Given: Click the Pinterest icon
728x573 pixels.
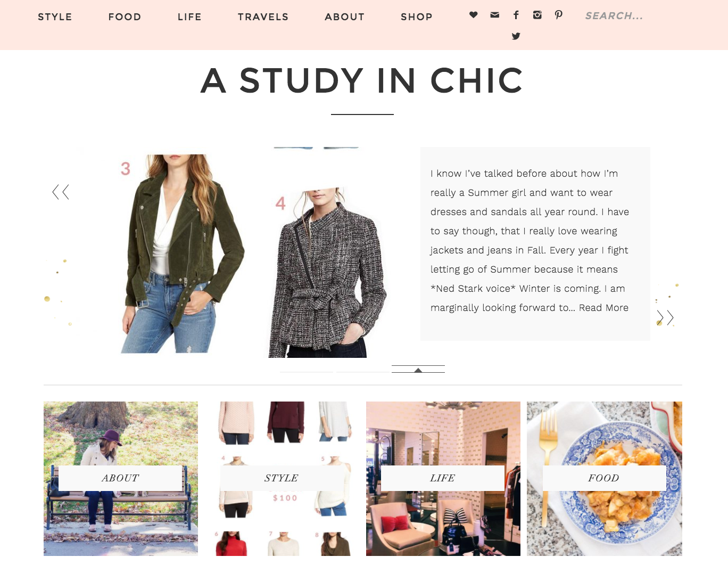Looking at the screenshot, I should pyautogui.click(x=558, y=15).
